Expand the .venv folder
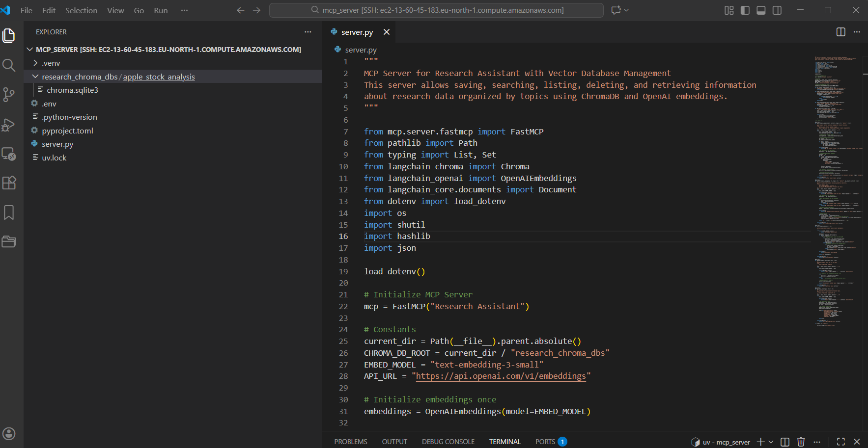The width and height of the screenshot is (868, 448). click(x=35, y=63)
